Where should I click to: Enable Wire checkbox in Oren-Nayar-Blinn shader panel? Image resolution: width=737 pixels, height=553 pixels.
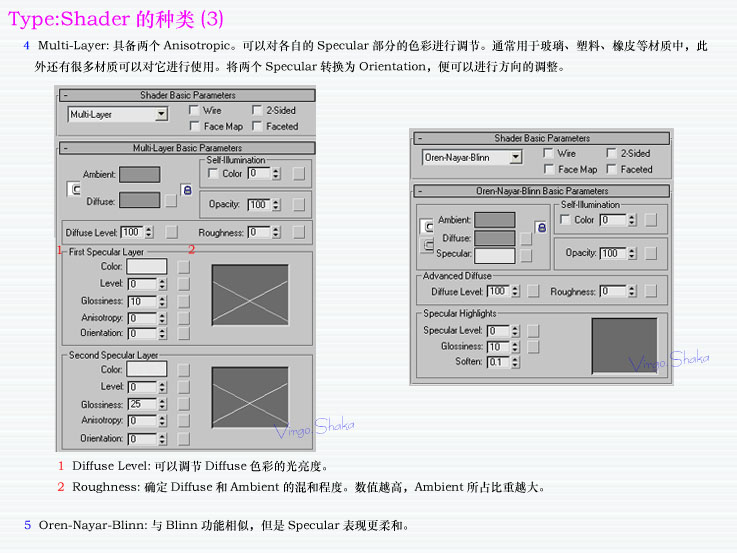click(548, 153)
